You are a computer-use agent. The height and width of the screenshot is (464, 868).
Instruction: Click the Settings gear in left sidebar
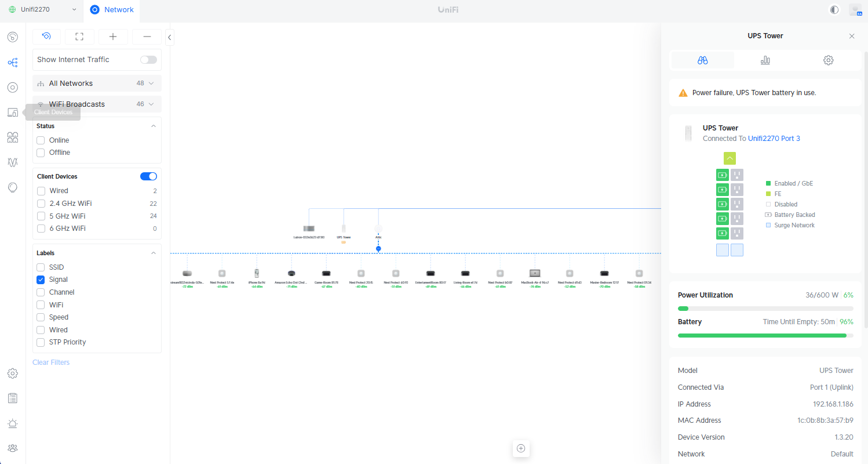(13, 373)
